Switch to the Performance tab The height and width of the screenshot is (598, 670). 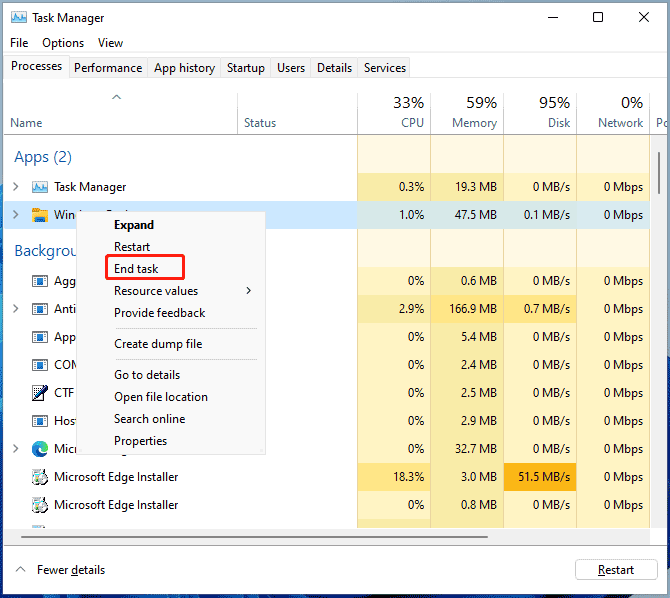[108, 68]
